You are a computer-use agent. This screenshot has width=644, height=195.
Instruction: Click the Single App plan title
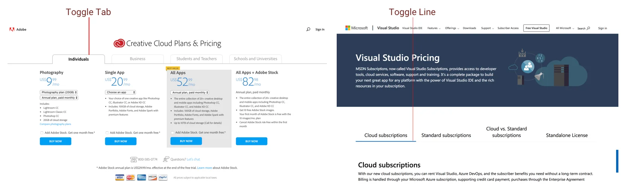(114, 72)
